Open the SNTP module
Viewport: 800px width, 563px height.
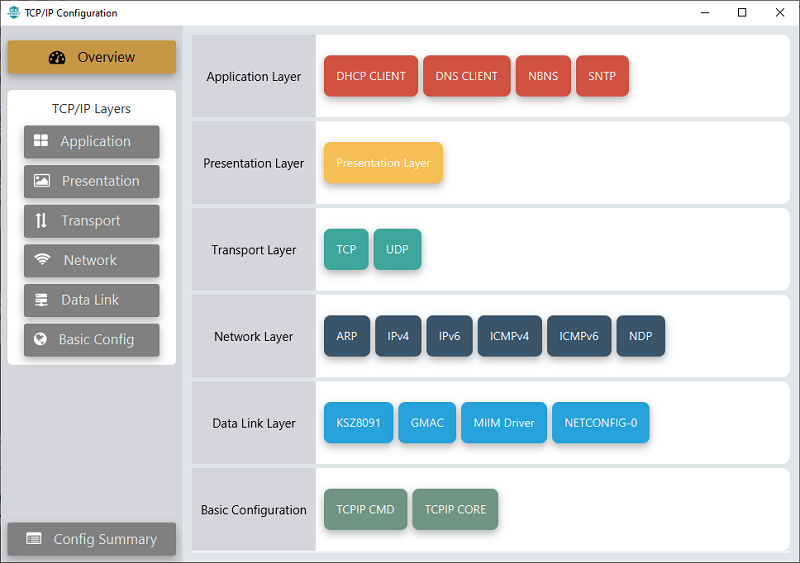[x=602, y=76]
